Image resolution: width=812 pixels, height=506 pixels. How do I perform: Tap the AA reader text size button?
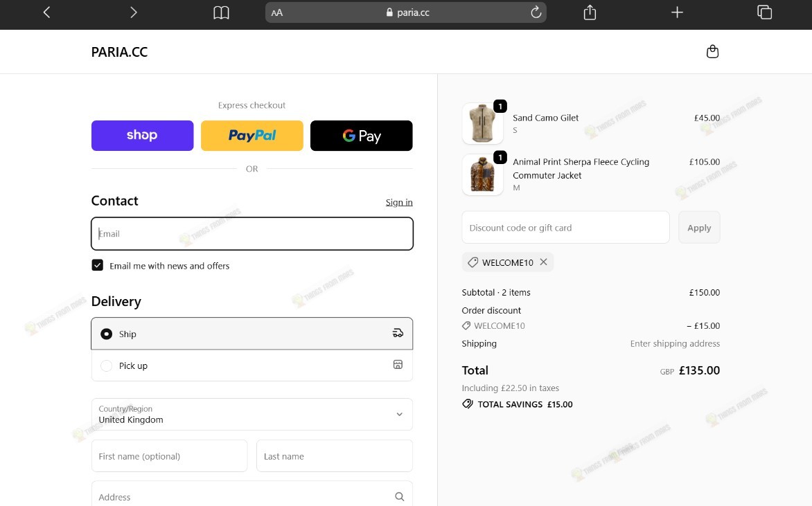click(x=277, y=12)
